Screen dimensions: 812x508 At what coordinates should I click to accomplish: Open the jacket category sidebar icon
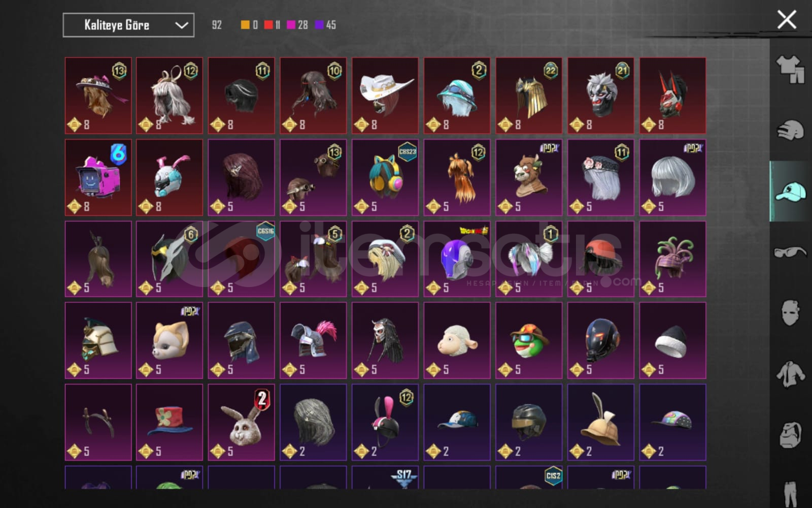pyautogui.click(x=790, y=374)
